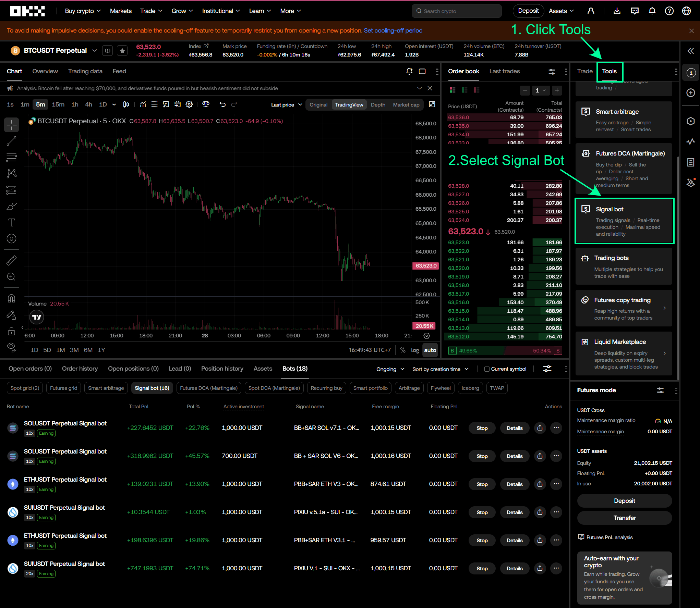Viewport: 700px width, 608px height.
Task: Open the chart settings gear
Action: pos(189,104)
